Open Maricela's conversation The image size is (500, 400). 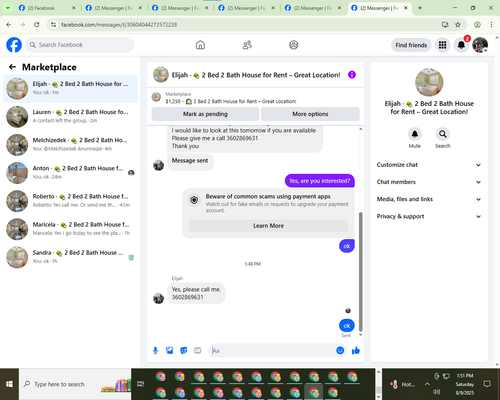[x=70, y=229]
